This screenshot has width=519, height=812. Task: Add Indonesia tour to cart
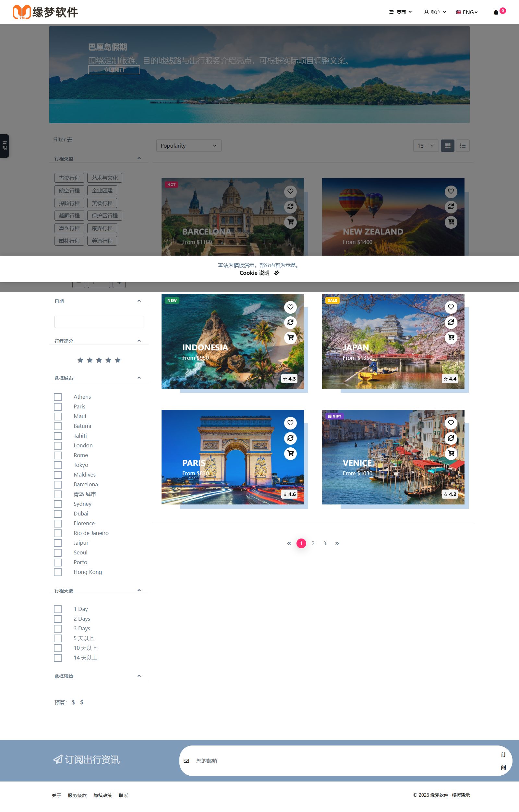290,337
